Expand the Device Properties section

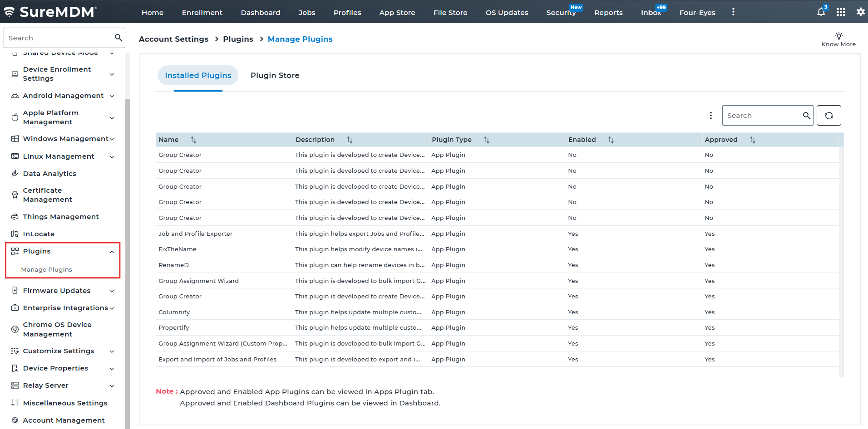112,369
